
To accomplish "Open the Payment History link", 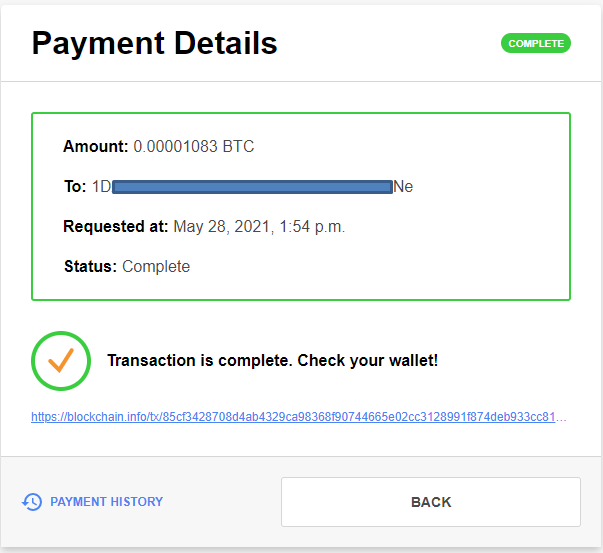I will coord(106,502).
